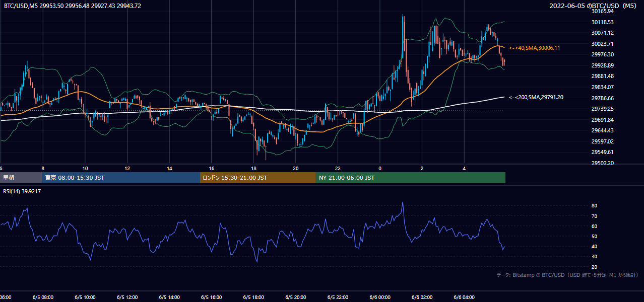The image size is (644, 302).
Task: Select the 早朝 session bar
Action: [21, 178]
